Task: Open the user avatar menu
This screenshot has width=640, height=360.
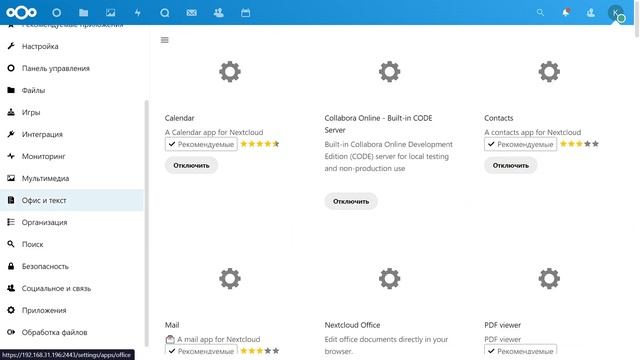Action: pos(616,13)
